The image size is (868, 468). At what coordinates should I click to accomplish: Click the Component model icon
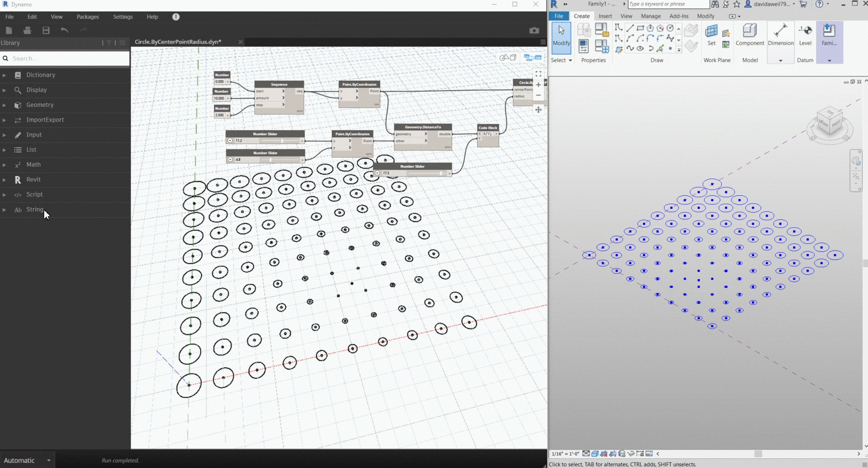(x=750, y=36)
